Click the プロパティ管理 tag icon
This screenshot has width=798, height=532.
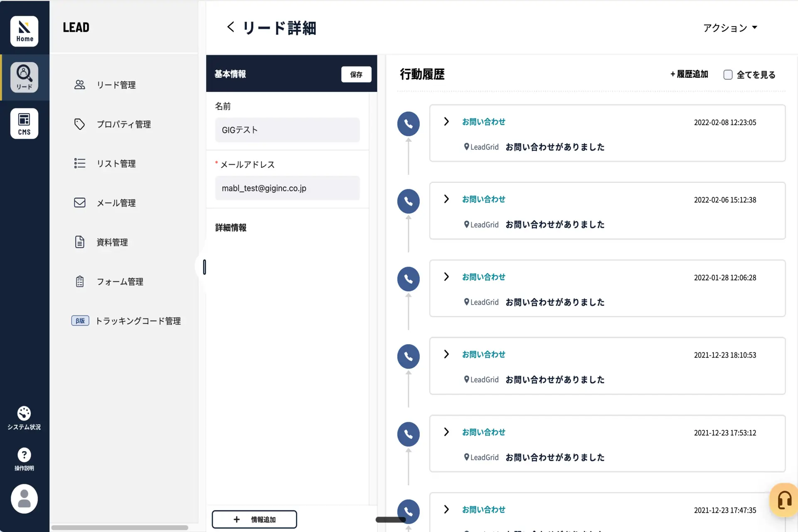tap(79, 124)
